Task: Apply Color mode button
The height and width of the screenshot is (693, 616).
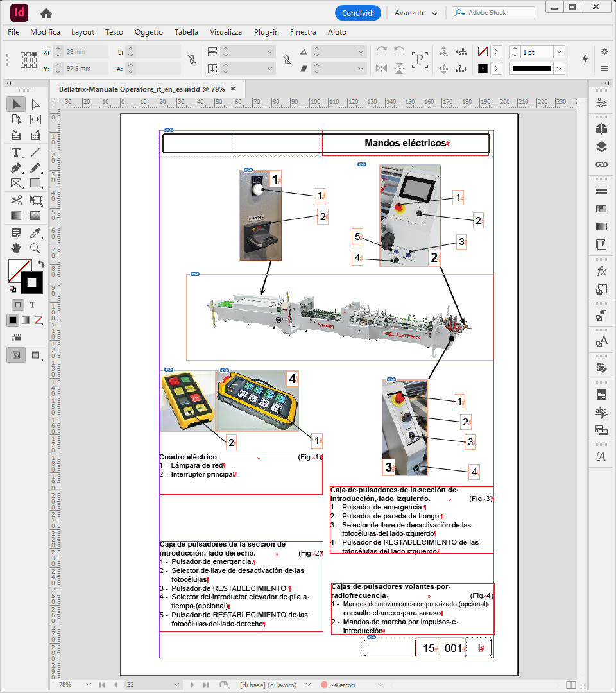Action: pos(13,320)
